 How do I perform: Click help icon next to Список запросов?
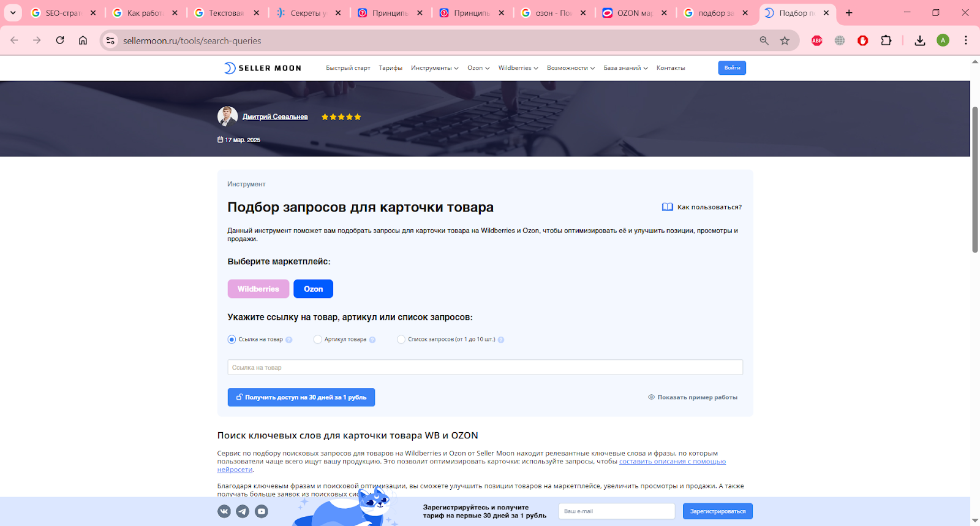click(x=501, y=340)
